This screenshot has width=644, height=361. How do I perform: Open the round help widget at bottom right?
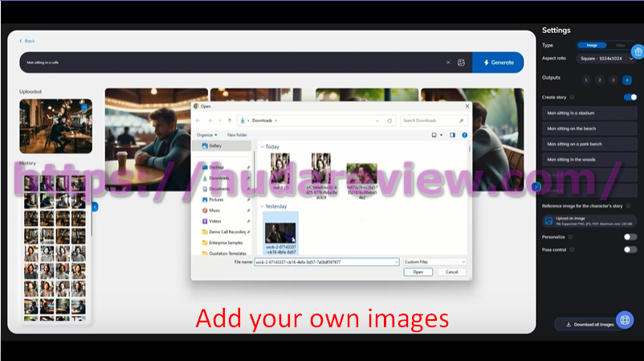click(x=626, y=322)
